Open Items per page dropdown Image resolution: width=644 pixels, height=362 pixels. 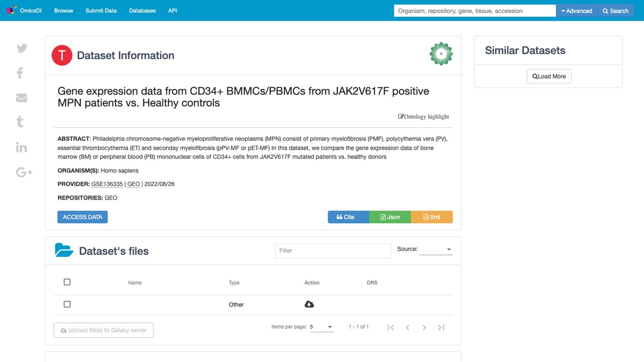tap(321, 327)
